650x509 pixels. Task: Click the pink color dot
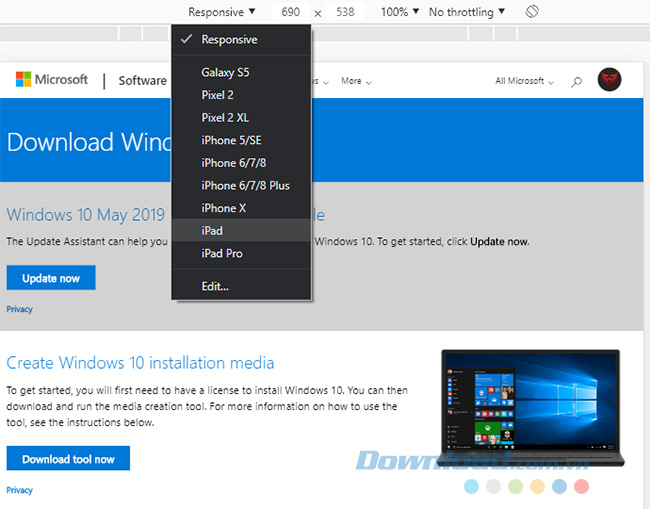[x=581, y=486]
